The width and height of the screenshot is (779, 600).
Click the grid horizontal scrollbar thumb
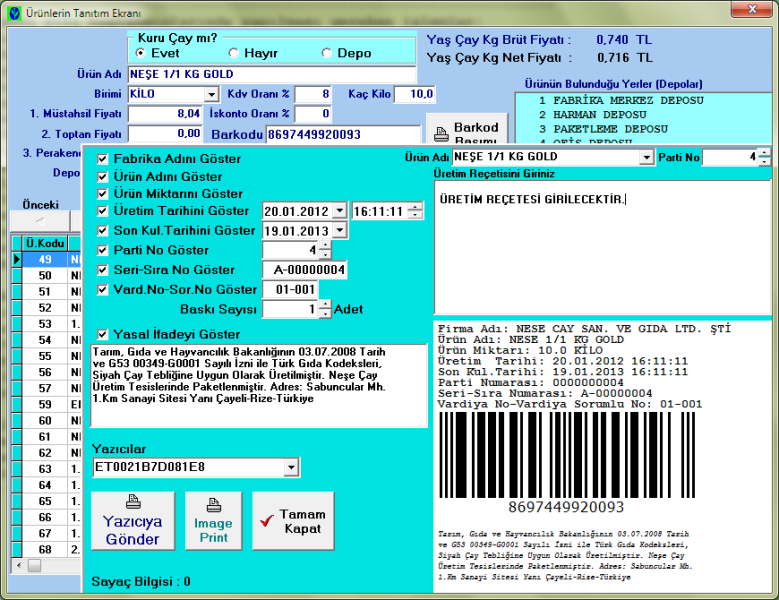coord(34,565)
